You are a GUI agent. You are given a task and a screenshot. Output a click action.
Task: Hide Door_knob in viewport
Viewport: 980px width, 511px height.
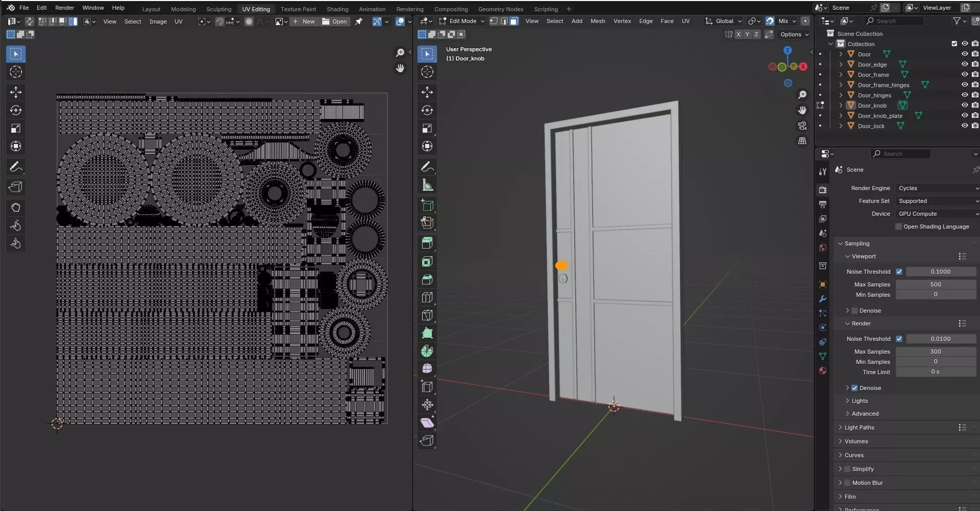tap(965, 106)
